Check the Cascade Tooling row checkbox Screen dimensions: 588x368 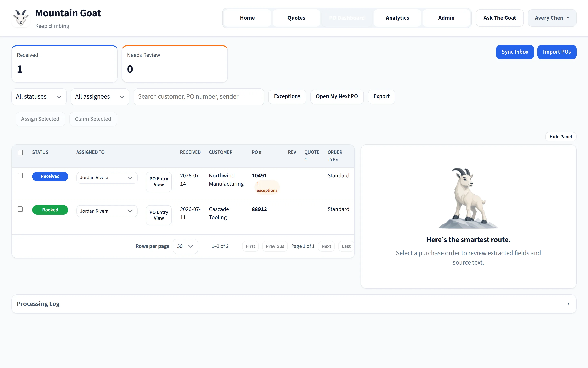coord(20,209)
